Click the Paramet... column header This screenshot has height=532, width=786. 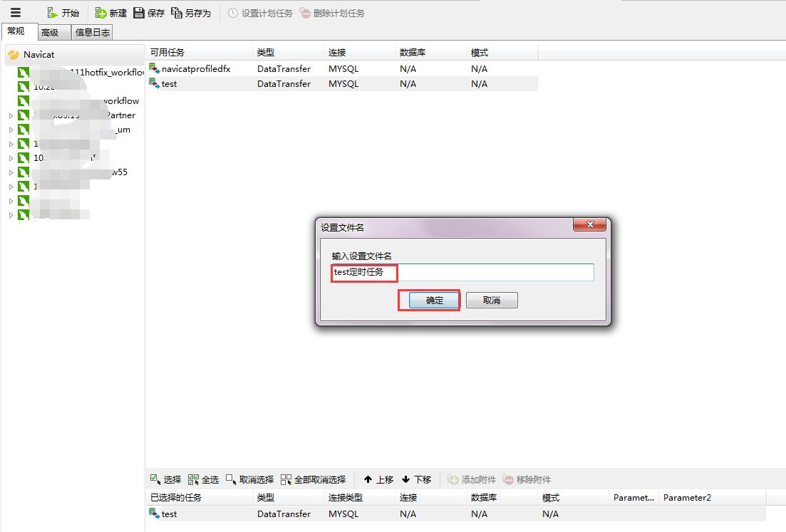click(634, 497)
